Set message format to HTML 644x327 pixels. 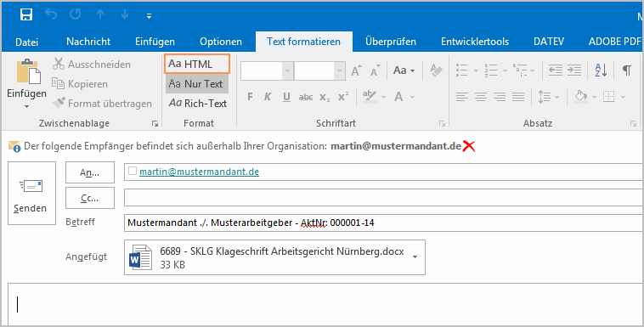coord(197,64)
